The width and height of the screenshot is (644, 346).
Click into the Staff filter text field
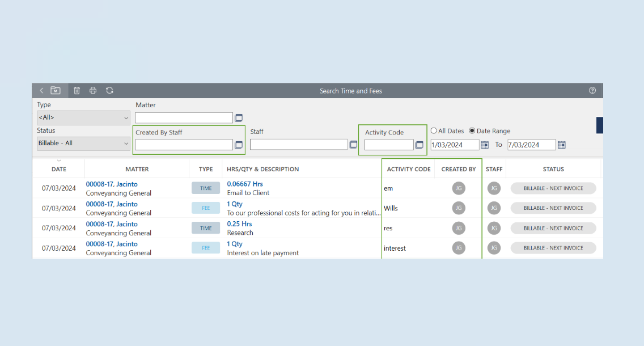(x=298, y=145)
